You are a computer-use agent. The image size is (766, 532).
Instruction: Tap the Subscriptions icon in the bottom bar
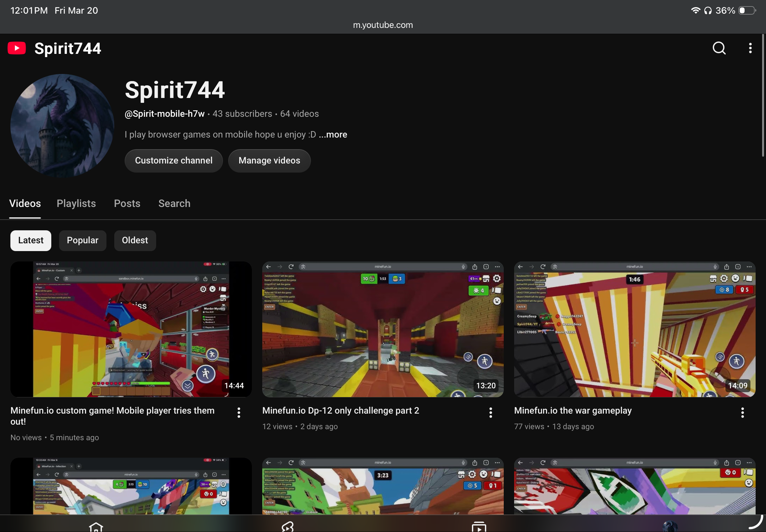(479, 527)
